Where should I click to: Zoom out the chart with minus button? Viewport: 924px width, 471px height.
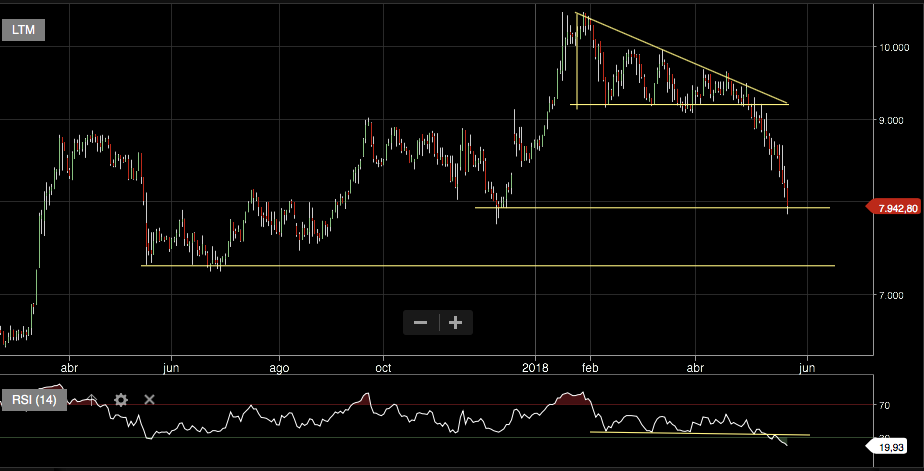[x=421, y=322]
